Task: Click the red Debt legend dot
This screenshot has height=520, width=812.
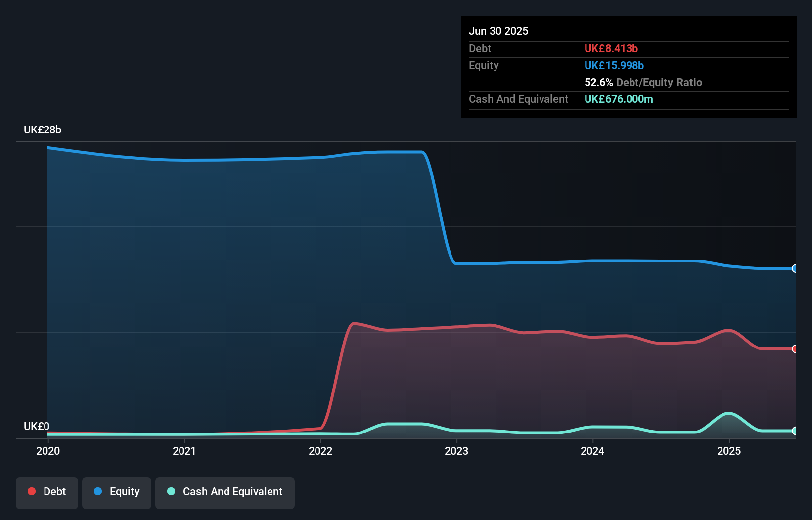Action: coord(32,491)
